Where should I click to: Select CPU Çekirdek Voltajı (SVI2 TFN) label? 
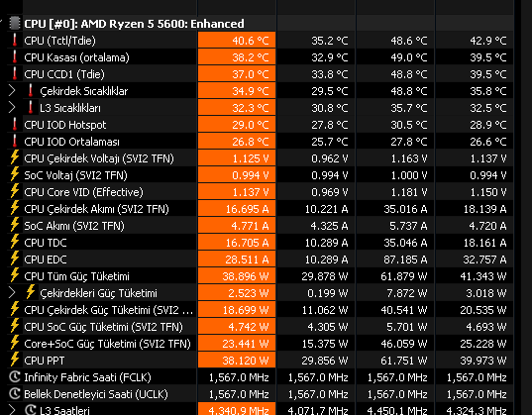point(99,158)
